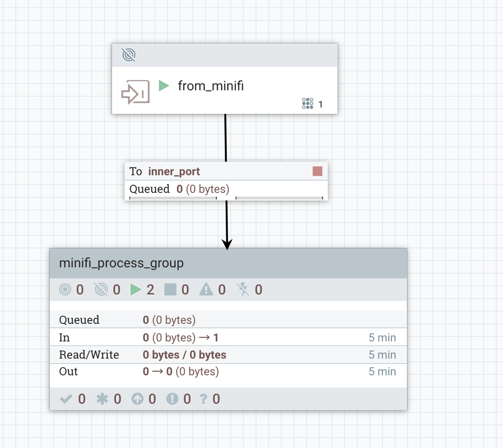Image resolution: width=503 pixels, height=448 pixels.
Task: Click the remote transmitting target icon on minifi_process_group
Action: pyautogui.click(x=65, y=289)
